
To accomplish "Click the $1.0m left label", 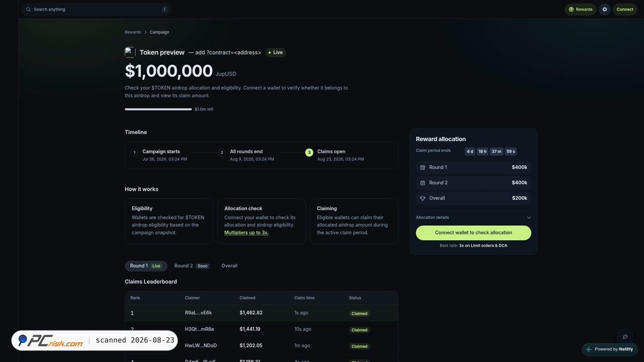I will click(204, 109).
